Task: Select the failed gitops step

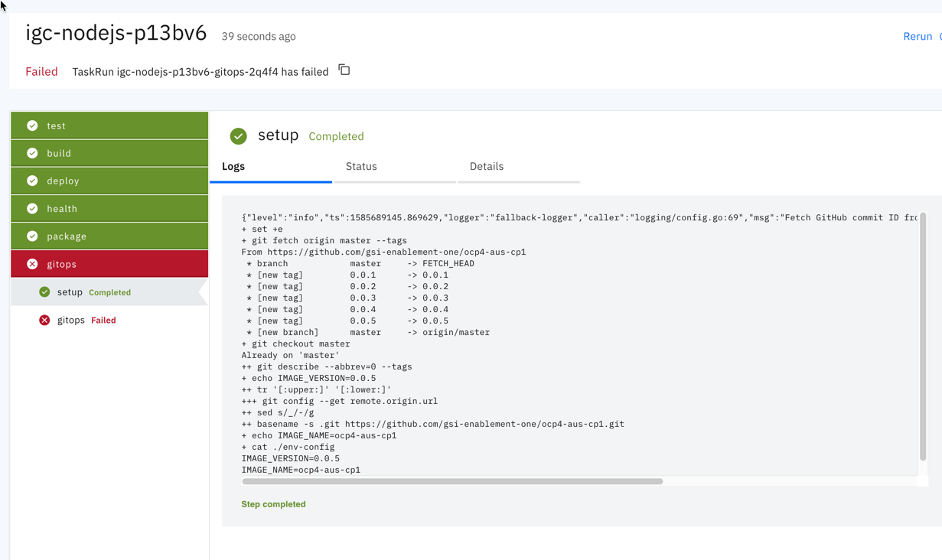Action: [70, 320]
